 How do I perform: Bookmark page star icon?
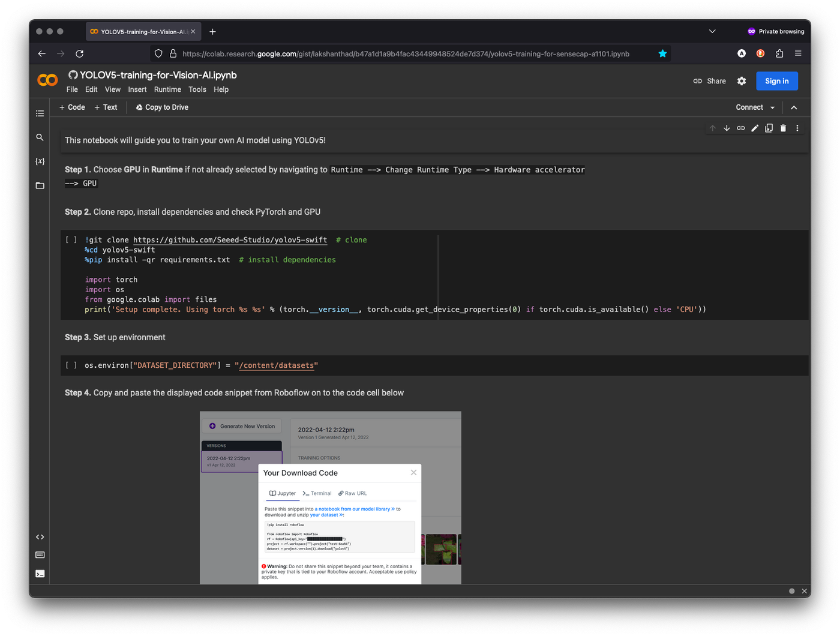pyautogui.click(x=662, y=53)
